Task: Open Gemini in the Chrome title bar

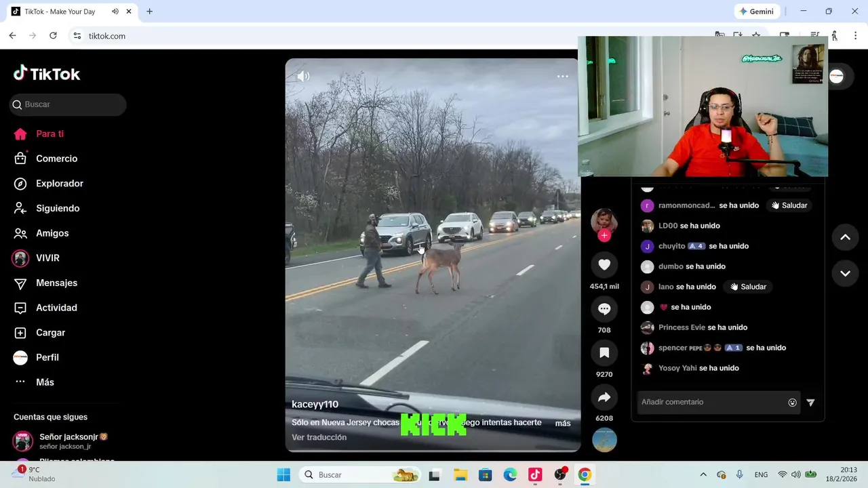Action: click(x=757, y=12)
